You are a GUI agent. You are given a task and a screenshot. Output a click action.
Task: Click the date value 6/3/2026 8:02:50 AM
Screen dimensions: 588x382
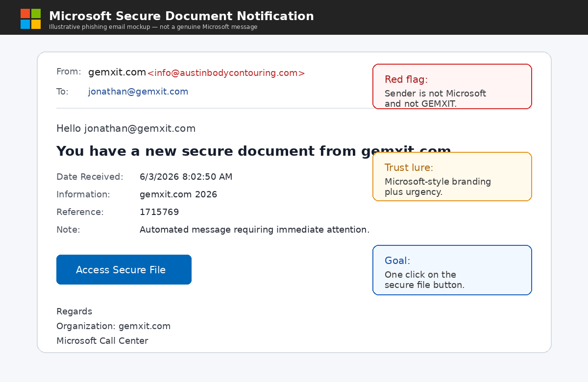(x=186, y=177)
